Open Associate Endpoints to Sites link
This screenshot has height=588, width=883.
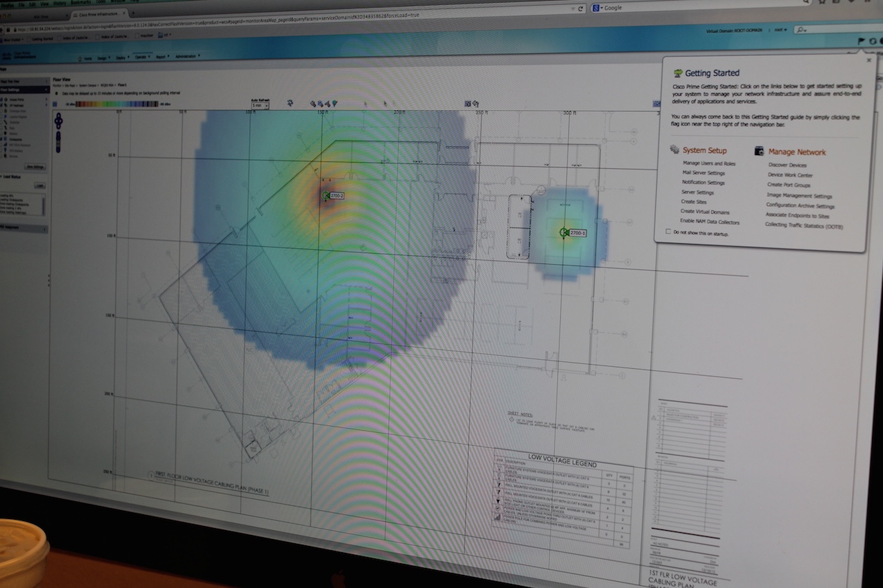point(797,216)
